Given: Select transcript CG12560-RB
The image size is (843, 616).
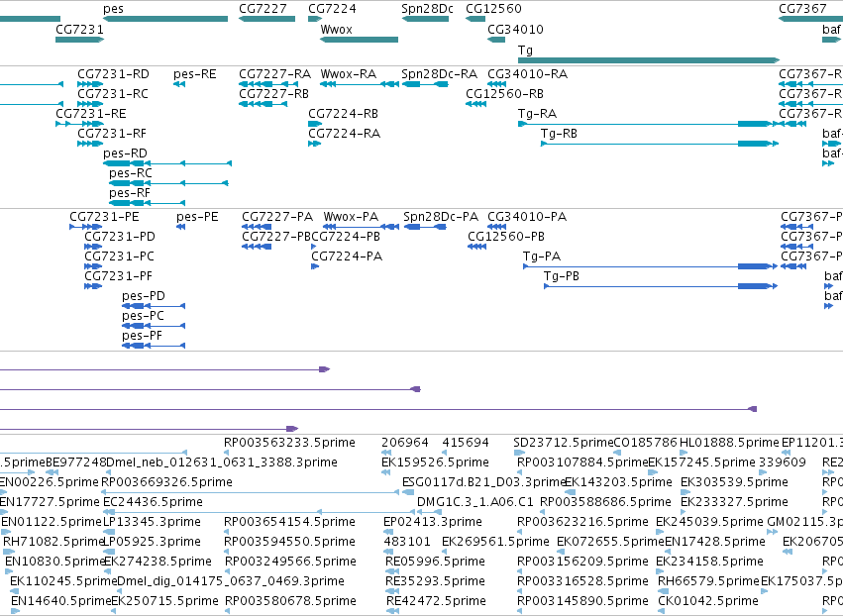Looking at the screenshot, I should click(505, 94).
